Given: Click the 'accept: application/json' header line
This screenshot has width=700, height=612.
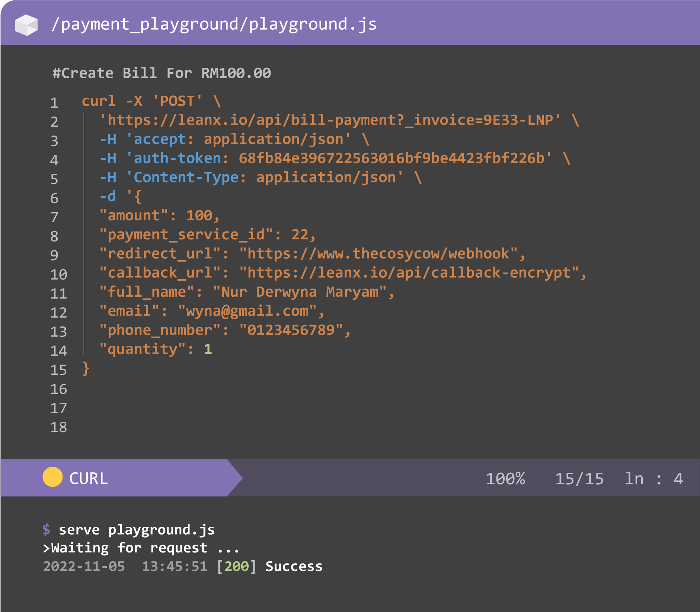Looking at the screenshot, I should point(234,139).
